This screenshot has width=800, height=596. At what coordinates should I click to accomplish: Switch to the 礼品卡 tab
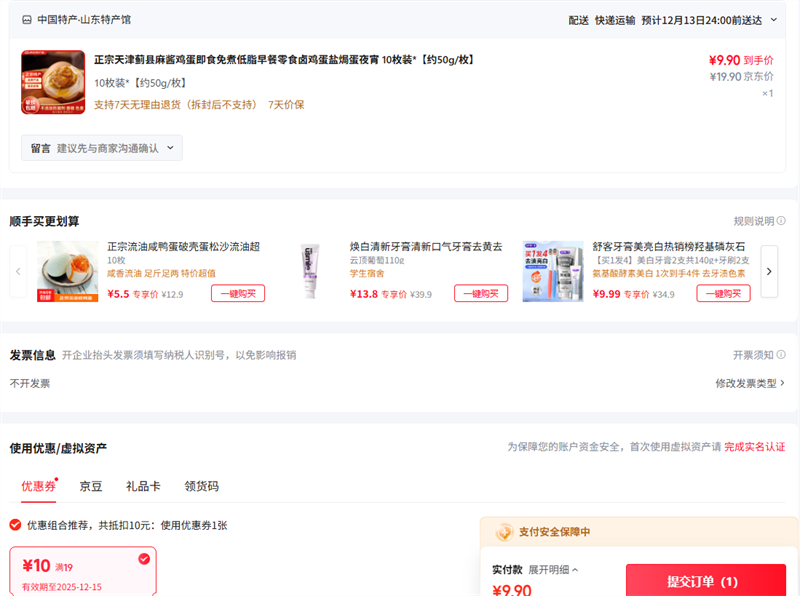coord(143,486)
